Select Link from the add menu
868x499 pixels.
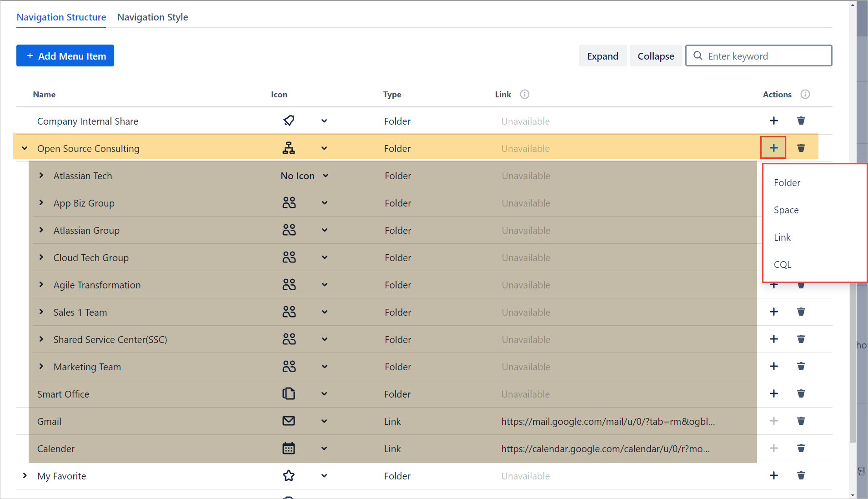click(782, 237)
